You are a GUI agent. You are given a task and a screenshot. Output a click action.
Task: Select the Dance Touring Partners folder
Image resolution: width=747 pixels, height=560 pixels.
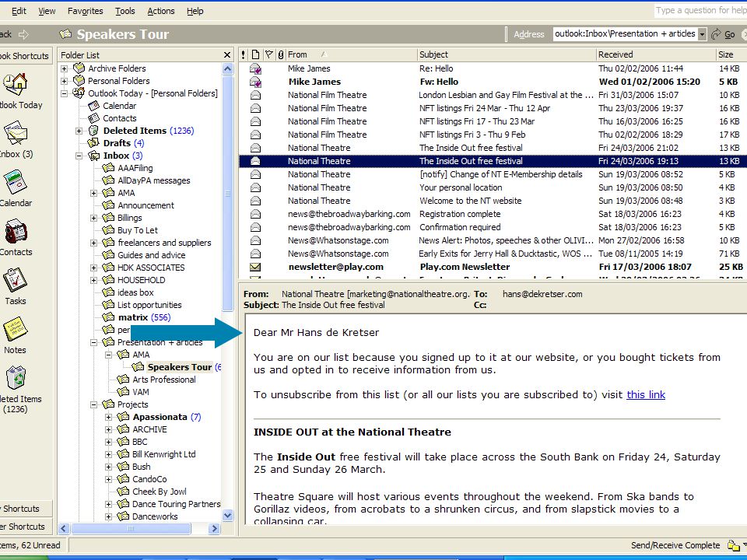[x=177, y=504]
